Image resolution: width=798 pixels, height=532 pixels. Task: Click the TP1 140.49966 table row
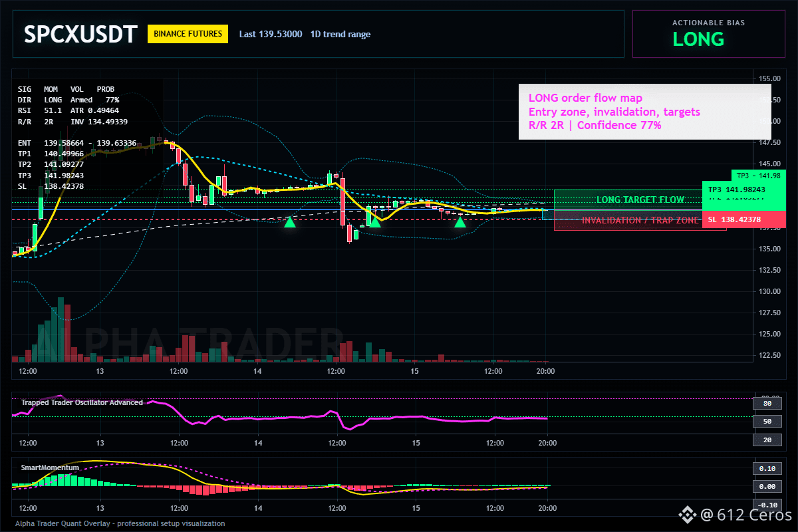[51, 154]
